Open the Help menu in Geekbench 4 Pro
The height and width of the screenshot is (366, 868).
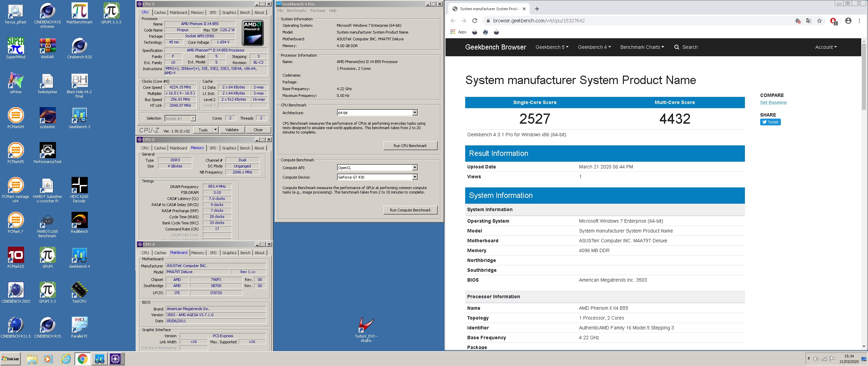coord(333,11)
